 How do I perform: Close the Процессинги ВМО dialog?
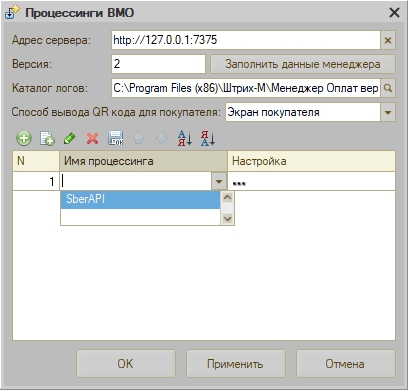pyautogui.click(x=394, y=13)
